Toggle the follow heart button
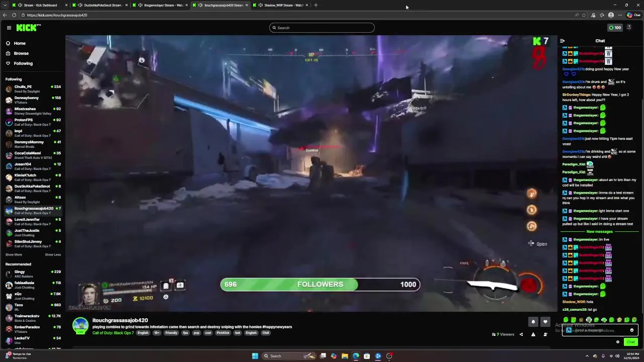Viewport: 644px width, 362px height. tap(545, 322)
